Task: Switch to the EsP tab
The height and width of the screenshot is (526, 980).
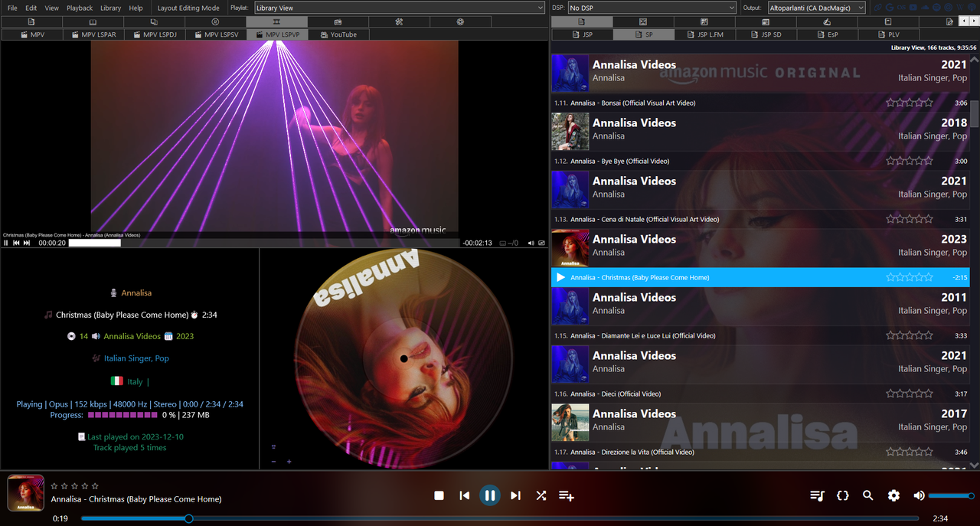Action: click(828, 34)
